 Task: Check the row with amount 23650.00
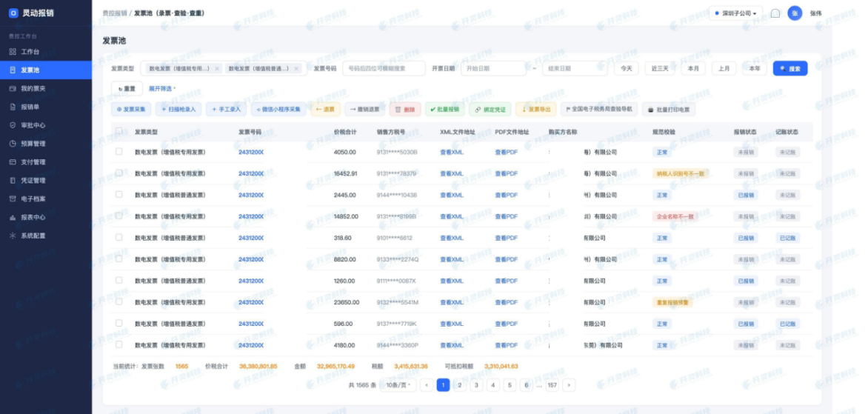tap(119, 301)
